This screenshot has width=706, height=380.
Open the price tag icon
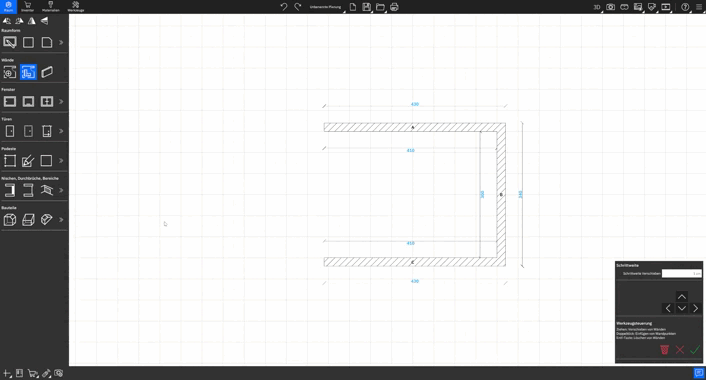(x=652, y=7)
